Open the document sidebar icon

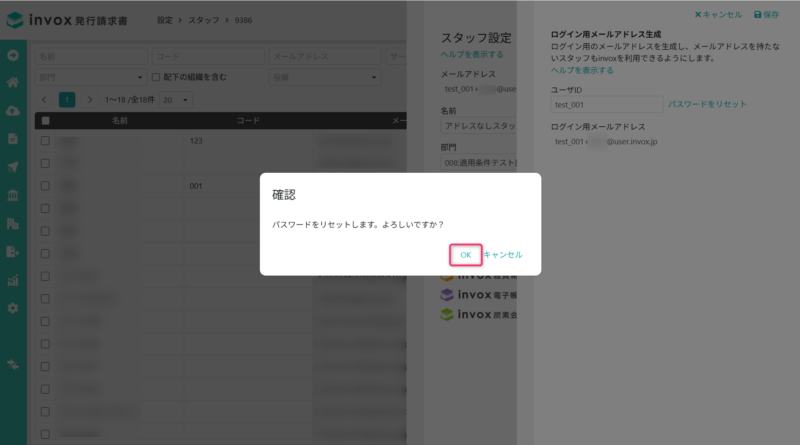click(13, 139)
